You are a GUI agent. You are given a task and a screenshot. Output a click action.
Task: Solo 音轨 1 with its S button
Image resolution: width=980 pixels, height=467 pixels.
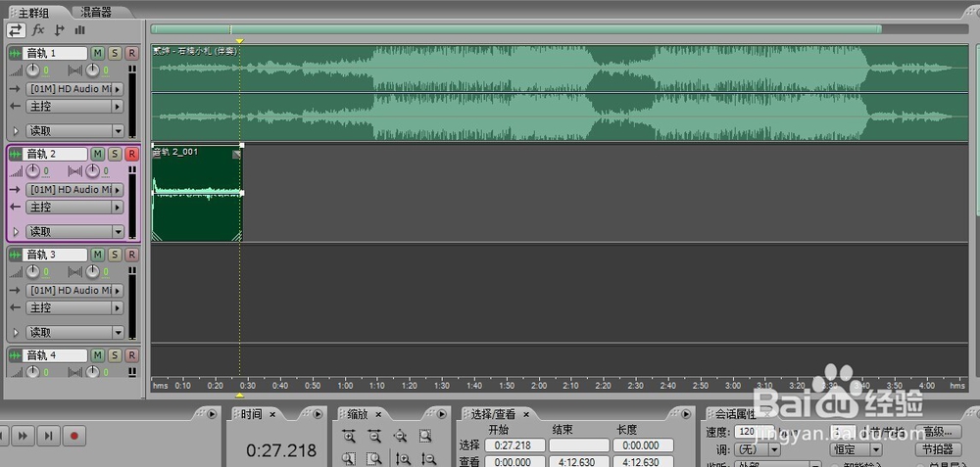[115, 53]
